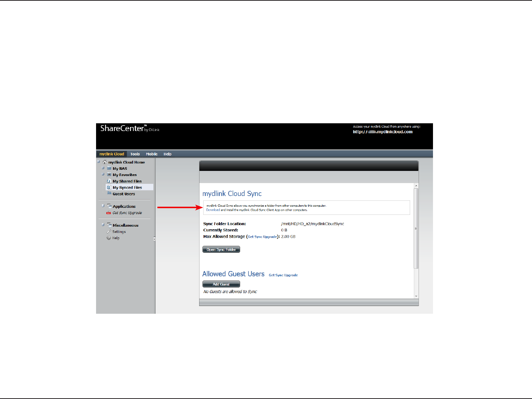Viewport: 532px width, 399px height.
Task: Select My Shared Files in the tree
Action: (x=127, y=181)
